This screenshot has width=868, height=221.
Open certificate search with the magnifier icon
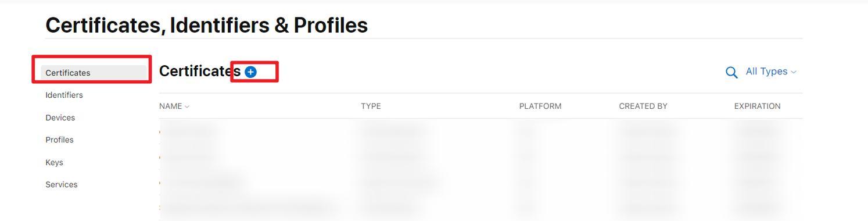coord(731,72)
